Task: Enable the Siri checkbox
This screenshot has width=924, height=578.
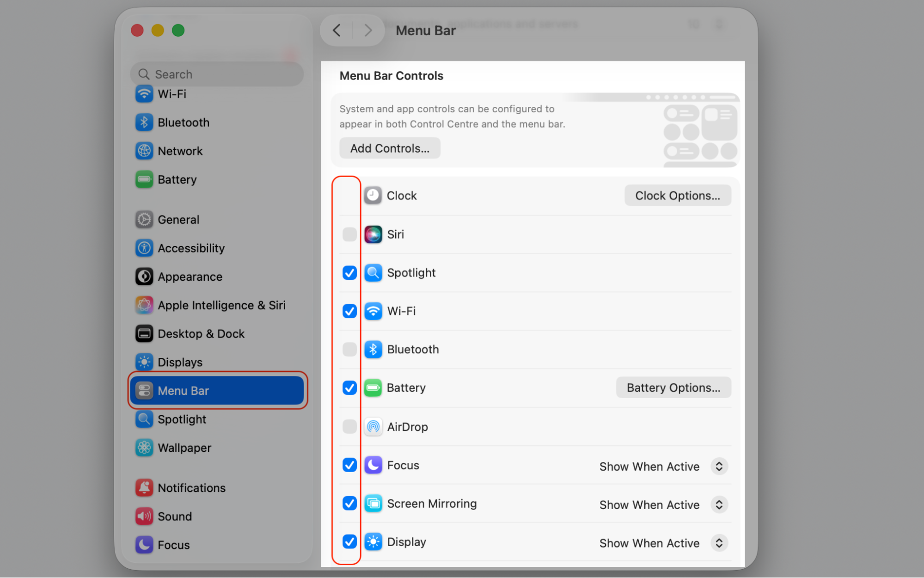Action: click(x=349, y=234)
